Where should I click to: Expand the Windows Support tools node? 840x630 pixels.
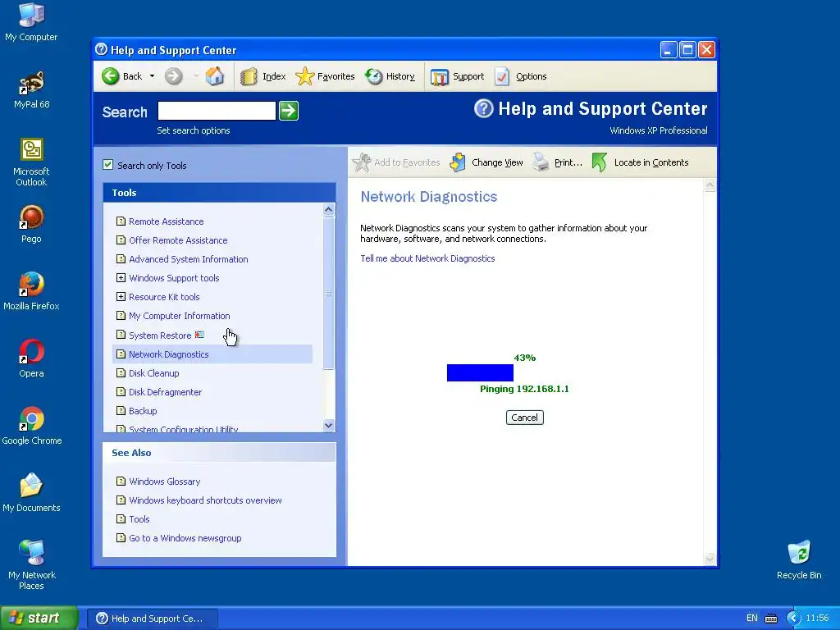click(x=121, y=277)
